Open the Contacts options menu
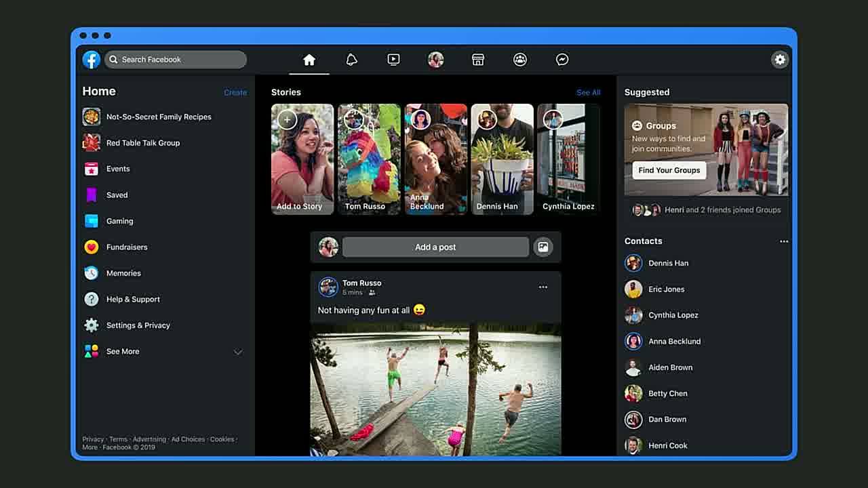This screenshot has width=868, height=488. tap(784, 241)
